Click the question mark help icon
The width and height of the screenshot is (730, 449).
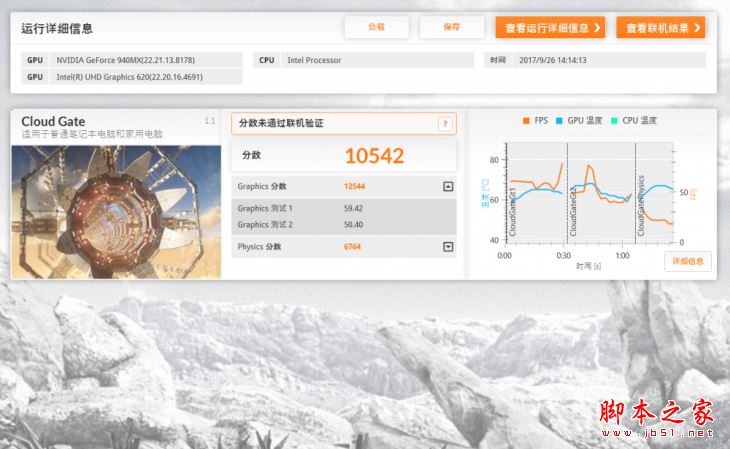coord(445,124)
